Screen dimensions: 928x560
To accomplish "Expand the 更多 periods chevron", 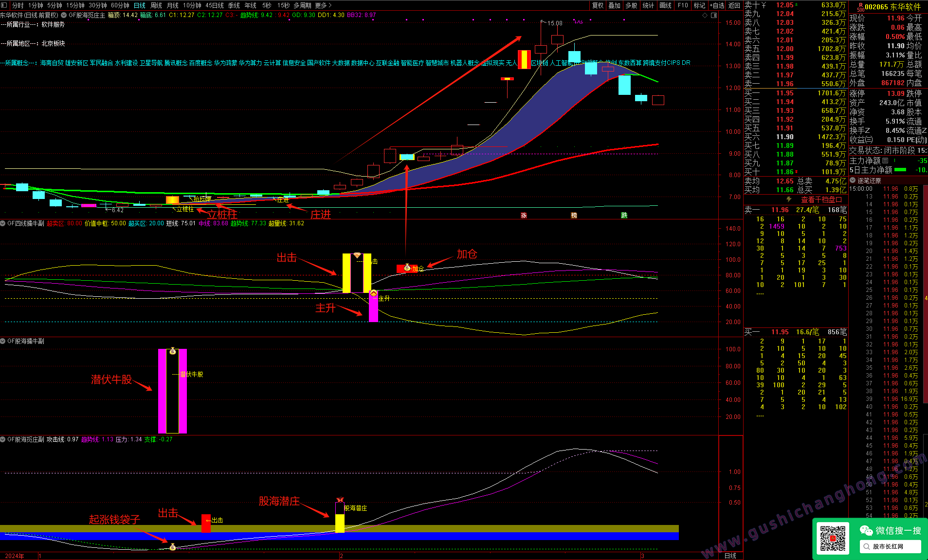I will tap(330, 5).
